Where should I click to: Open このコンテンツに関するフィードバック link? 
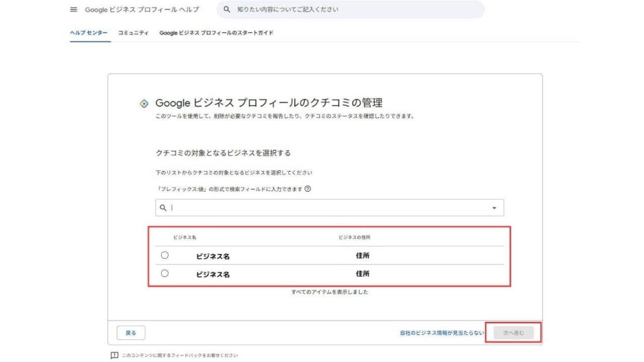click(x=180, y=356)
